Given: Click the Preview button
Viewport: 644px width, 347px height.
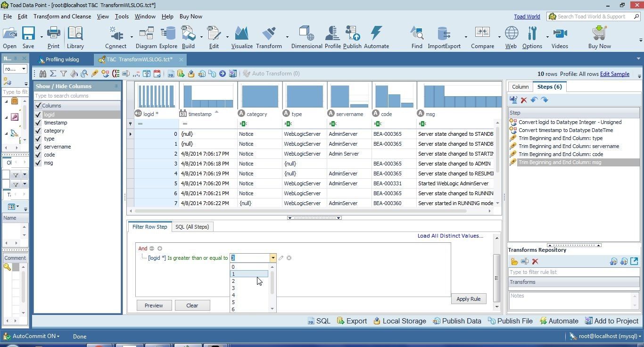Looking at the screenshot, I should [x=154, y=306].
